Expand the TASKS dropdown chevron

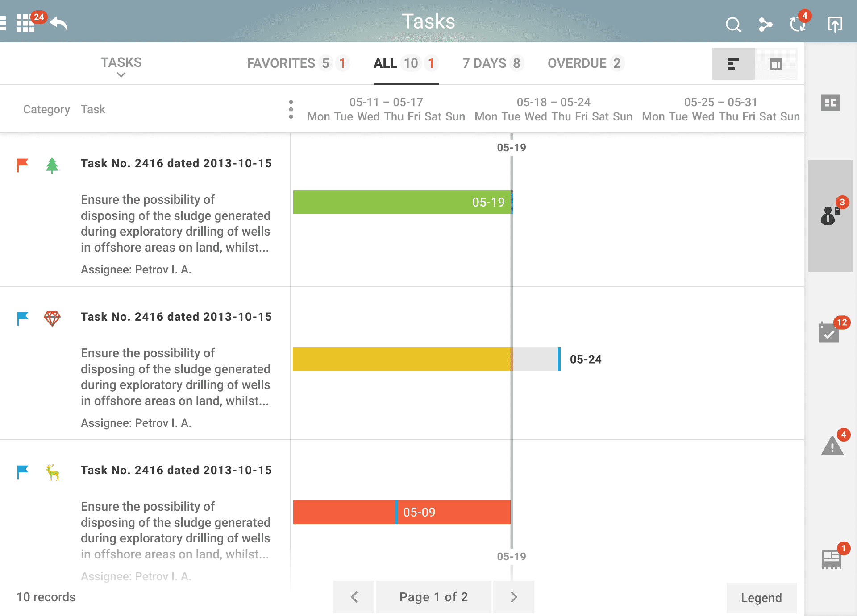121,74
